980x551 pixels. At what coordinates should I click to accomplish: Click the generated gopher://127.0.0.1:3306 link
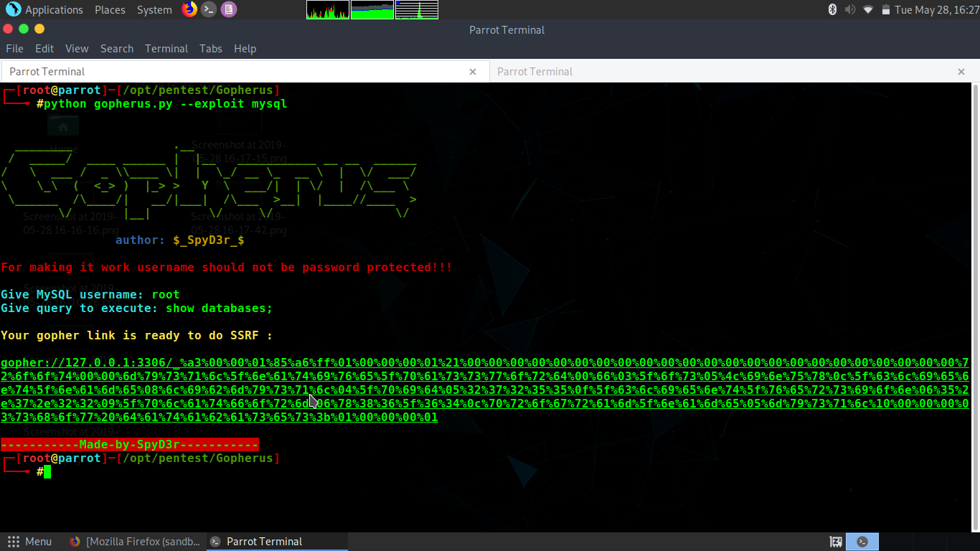[485, 390]
